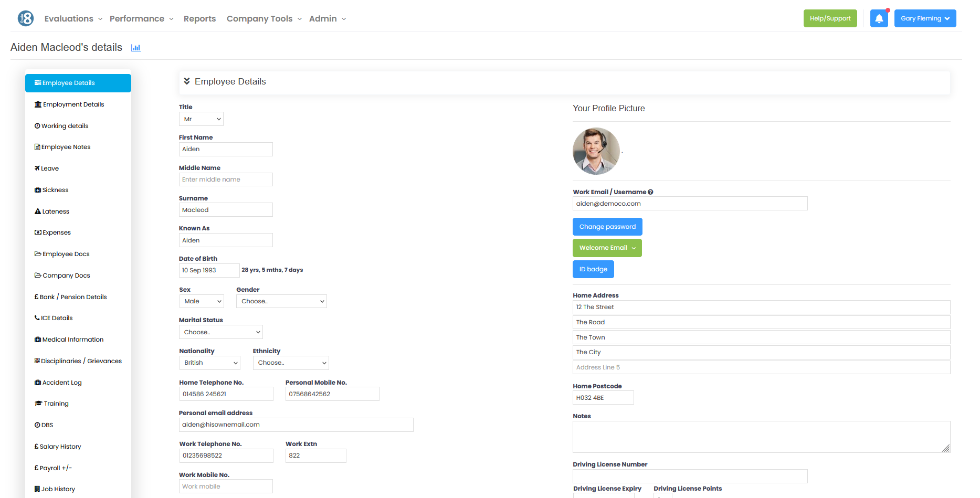980x498 pixels.
Task: Click the ID badge button
Action: click(x=593, y=269)
